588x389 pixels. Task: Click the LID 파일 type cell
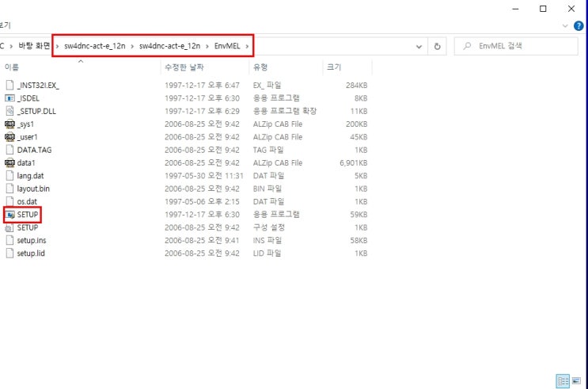[267, 254]
